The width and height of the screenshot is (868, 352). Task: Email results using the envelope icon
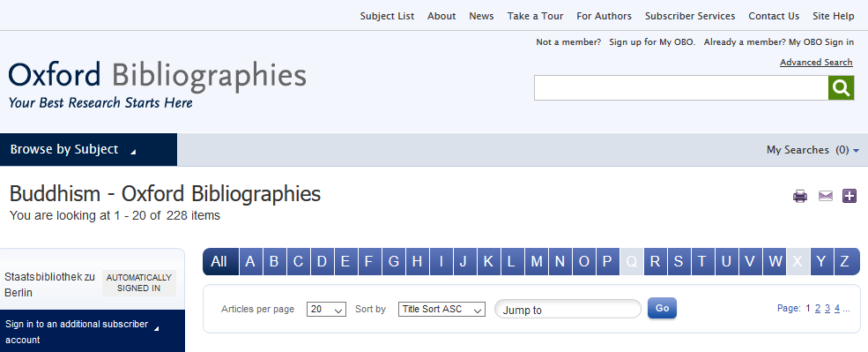(x=826, y=196)
